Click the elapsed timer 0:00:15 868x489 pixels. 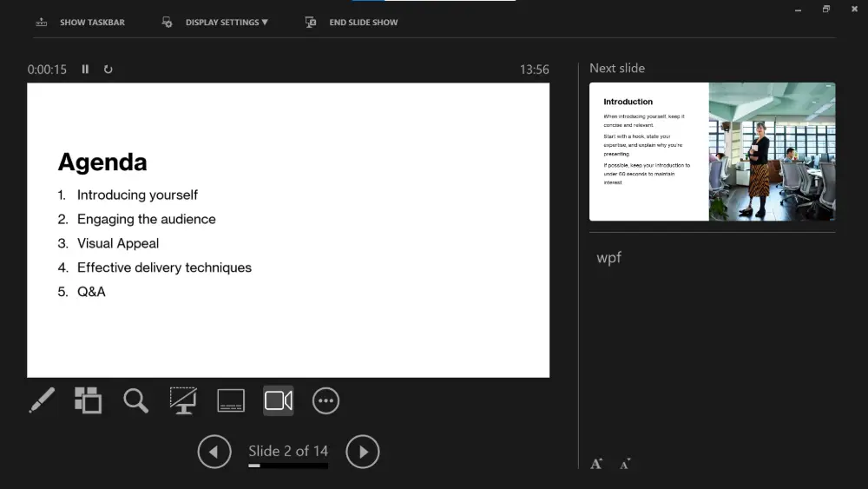[47, 69]
